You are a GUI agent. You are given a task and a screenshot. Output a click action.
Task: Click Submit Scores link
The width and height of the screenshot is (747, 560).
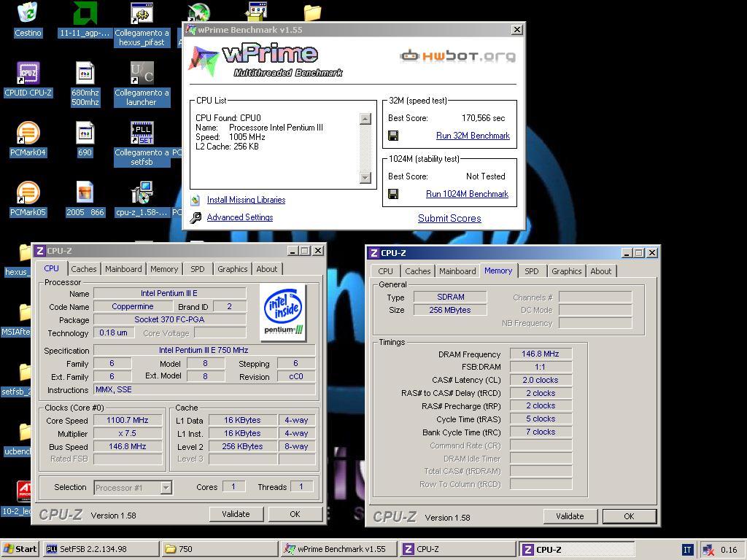click(449, 218)
